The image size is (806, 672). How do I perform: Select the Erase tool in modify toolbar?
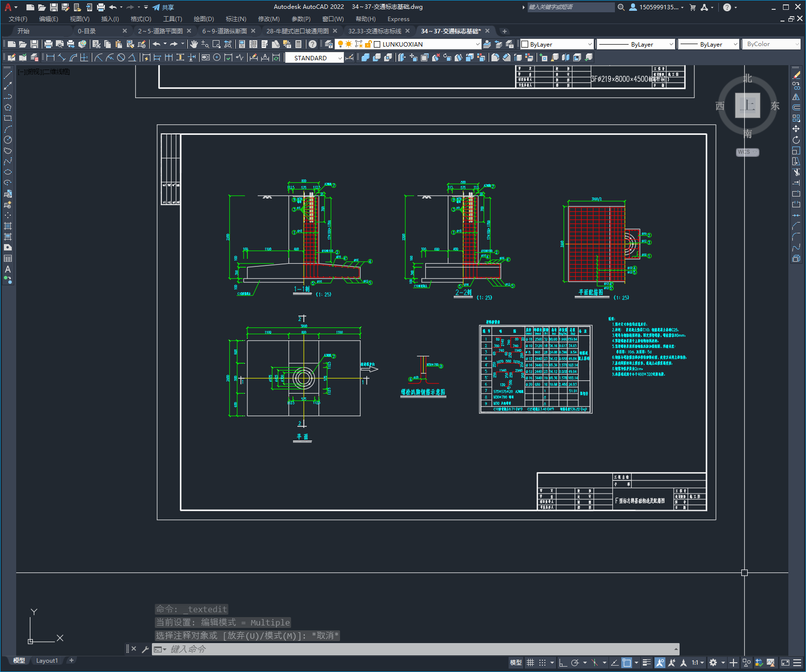(x=796, y=75)
